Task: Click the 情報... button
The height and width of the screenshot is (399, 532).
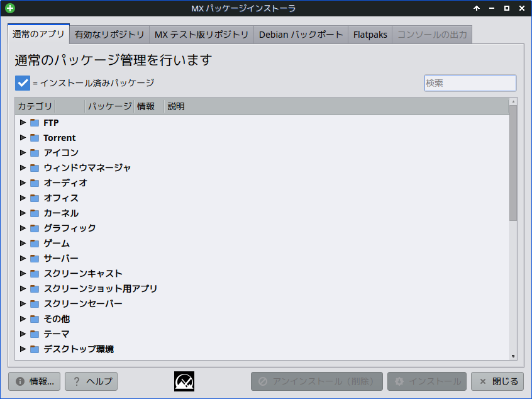Action: [34, 381]
